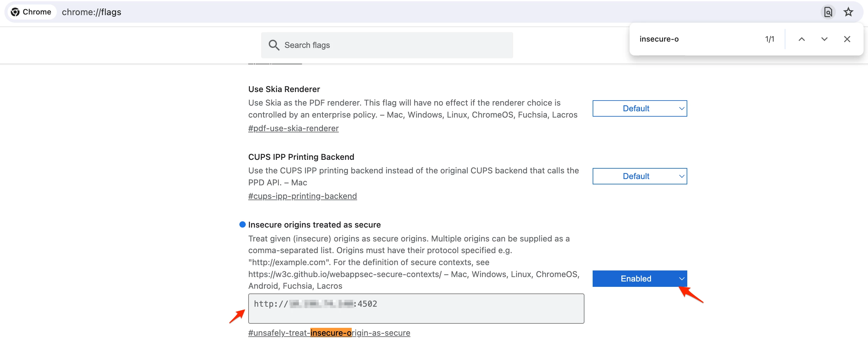Click the Chrome logo site chip
This screenshot has width=868, height=348.
coord(31,12)
